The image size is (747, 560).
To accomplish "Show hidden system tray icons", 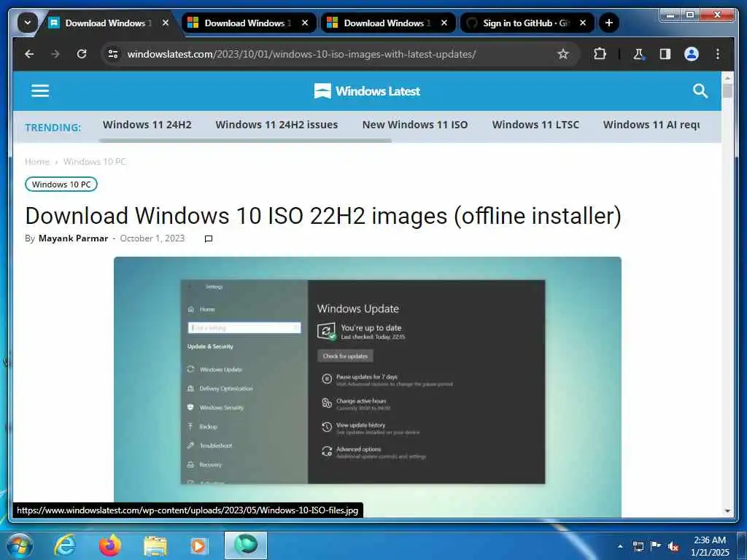I will [620, 546].
